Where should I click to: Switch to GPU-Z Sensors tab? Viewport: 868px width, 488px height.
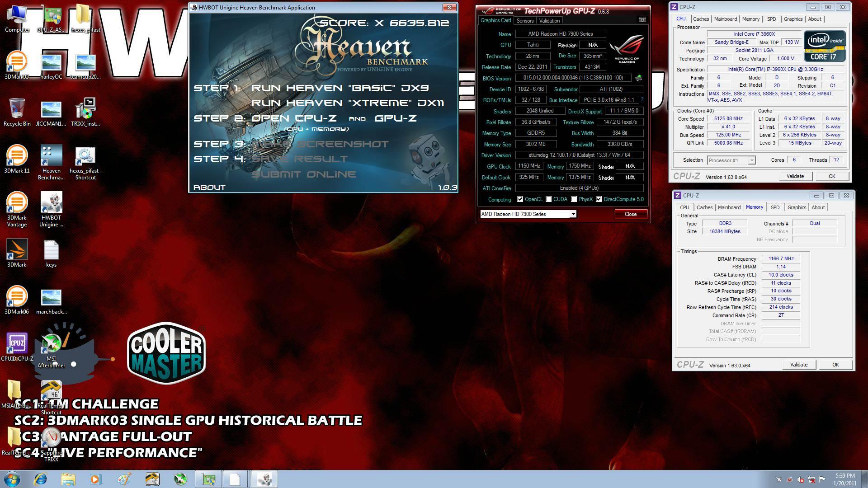[x=525, y=21]
